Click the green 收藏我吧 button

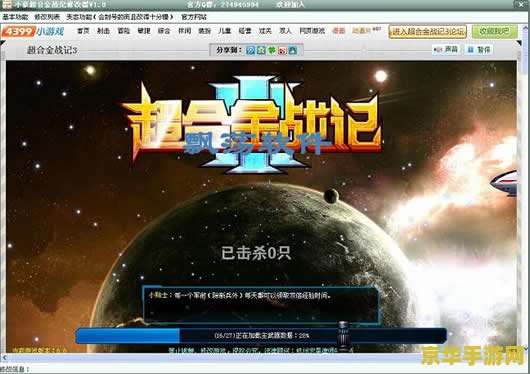495,32
